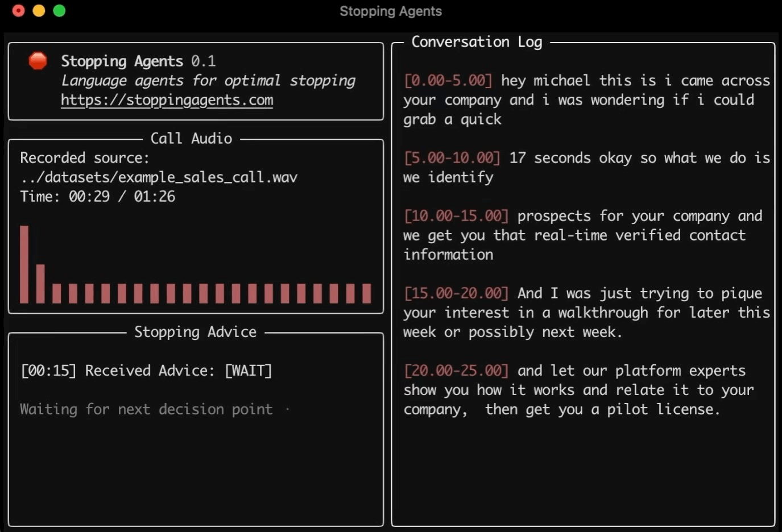This screenshot has height=532, width=782.
Task: Click the last waveform bar on the right
Action: tap(366, 293)
